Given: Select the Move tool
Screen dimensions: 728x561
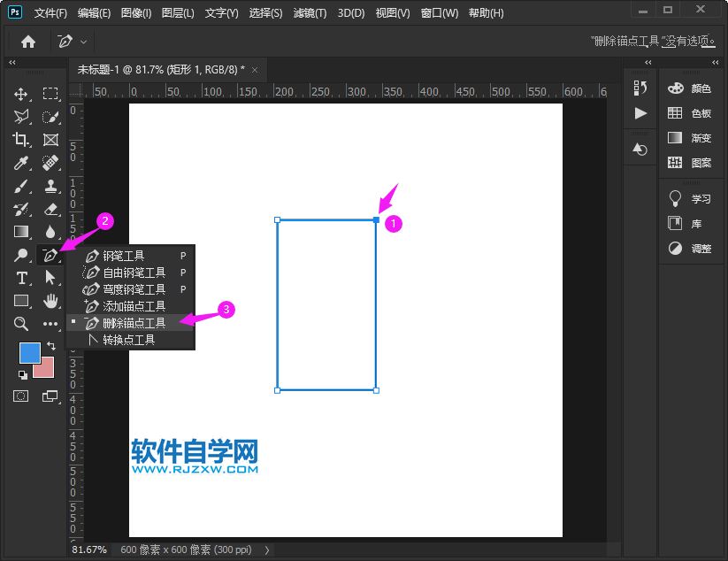Looking at the screenshot, I should click(21, 93).
